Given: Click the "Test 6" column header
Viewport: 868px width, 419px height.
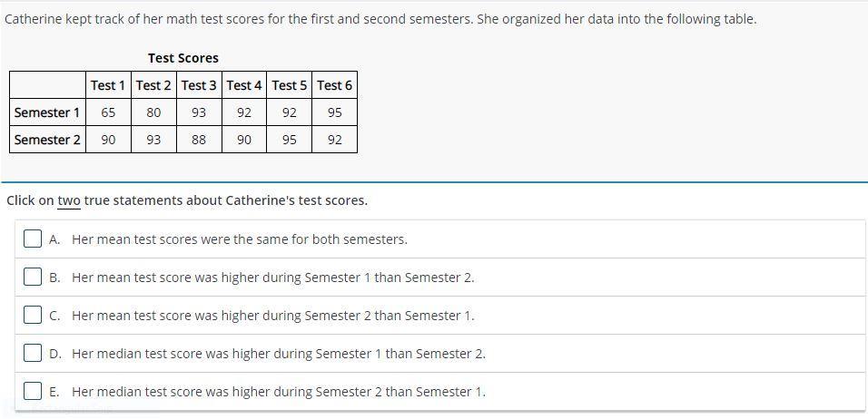Looking at the screenshot, I should (335, 85).
